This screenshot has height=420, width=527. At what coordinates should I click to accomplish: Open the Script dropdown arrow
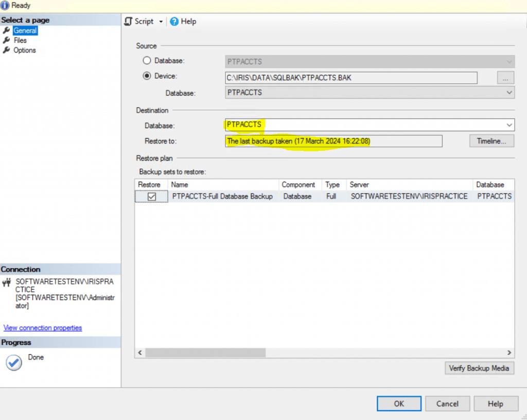tap(161, 22)
